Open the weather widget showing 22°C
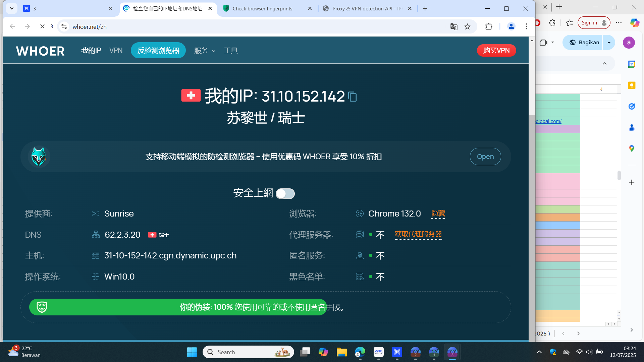This screenshot has width=644, height=362. tap(24, 352)
